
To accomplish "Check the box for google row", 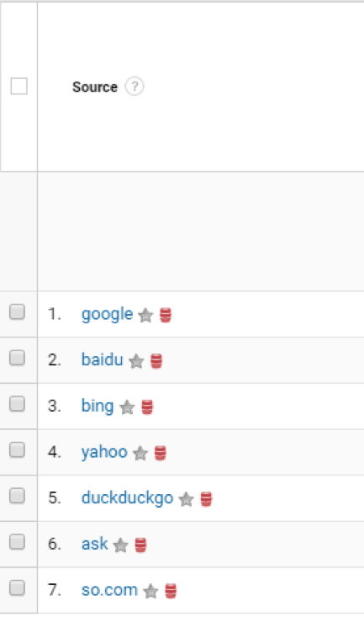I will click(x=18, y=311).
